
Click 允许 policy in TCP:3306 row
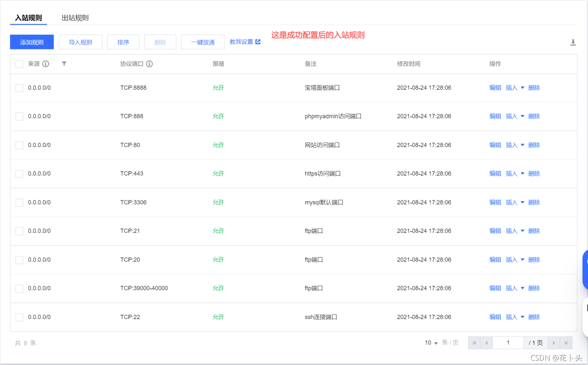(x=218, y=202)
